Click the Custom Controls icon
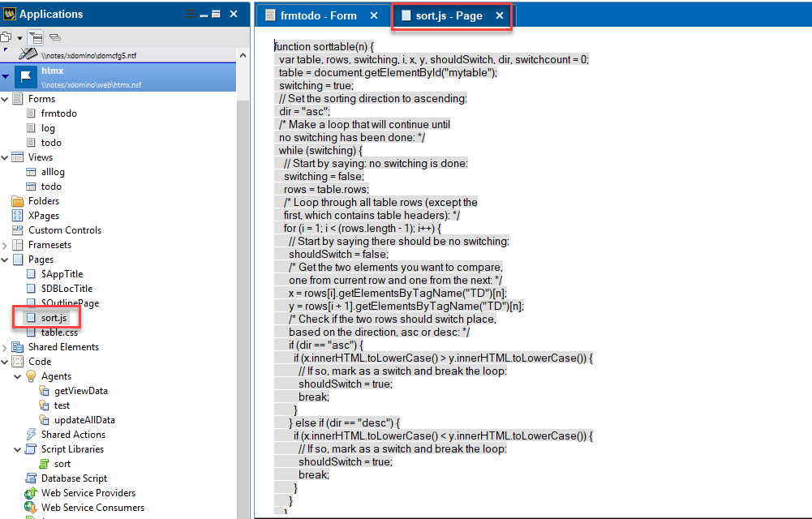Image resolution: width=812 pixels, height=519 pixels. click(x=18, y=230)
